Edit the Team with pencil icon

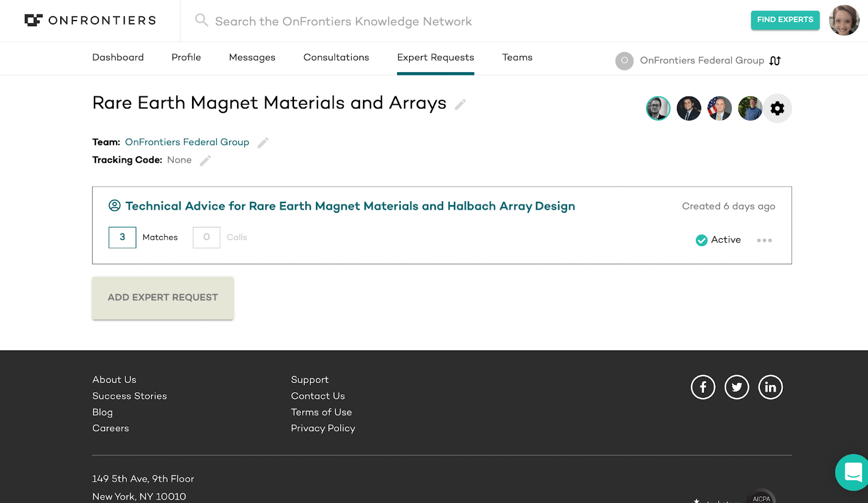point(263,143)
